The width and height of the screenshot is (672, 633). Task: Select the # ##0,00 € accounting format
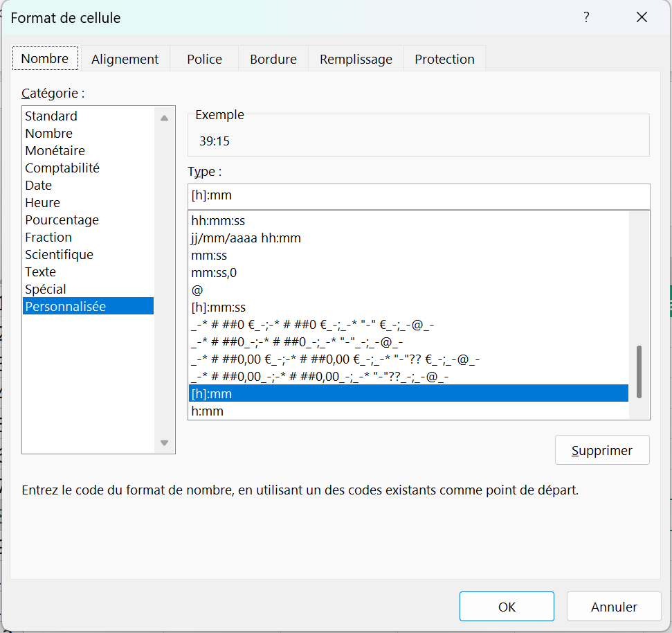(408, 359)
